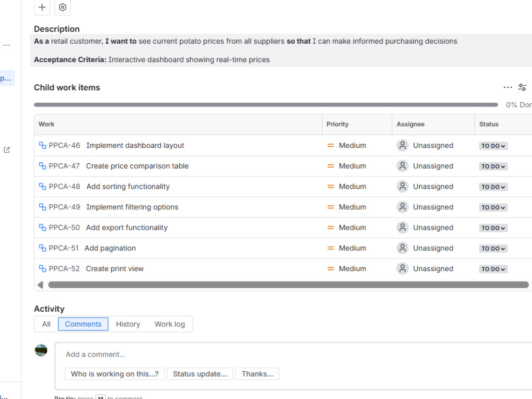Viewport: 532px width, 399px height.
Task: Click the user profile avatar beside comment box
Action: pyautogui.click(x=41, y=350)
